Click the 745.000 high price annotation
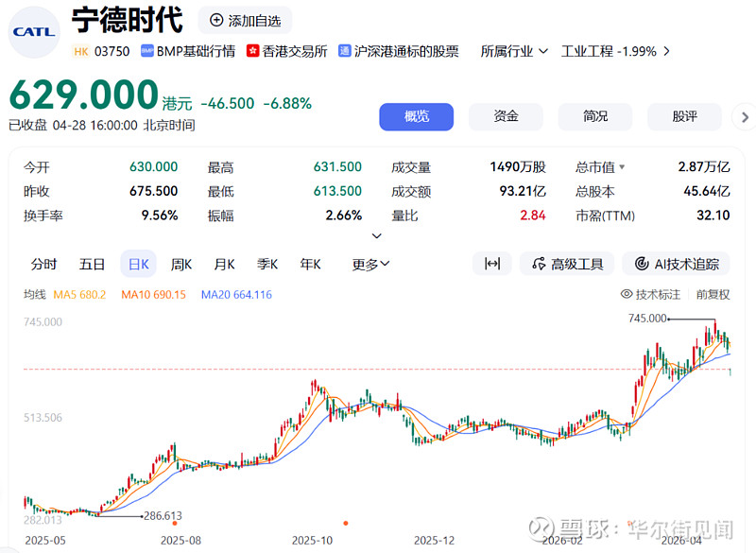The image size is (756, 553). pos(647,319)
